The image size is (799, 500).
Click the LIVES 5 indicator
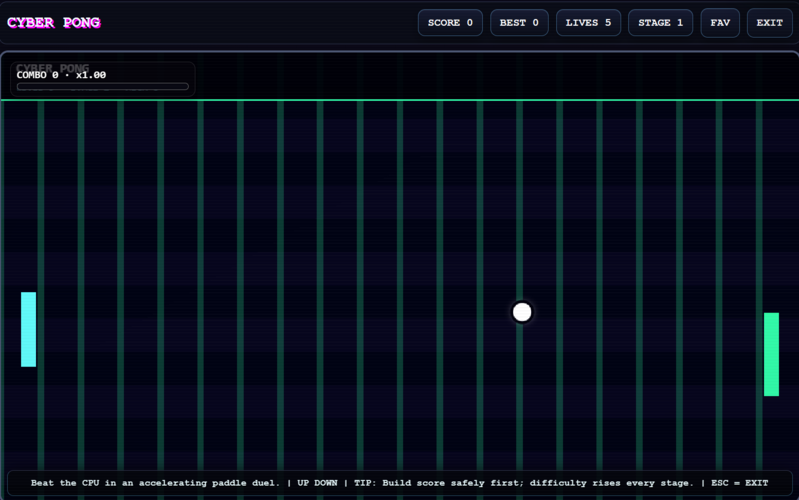pyautogui.click(x=589, y=23)
